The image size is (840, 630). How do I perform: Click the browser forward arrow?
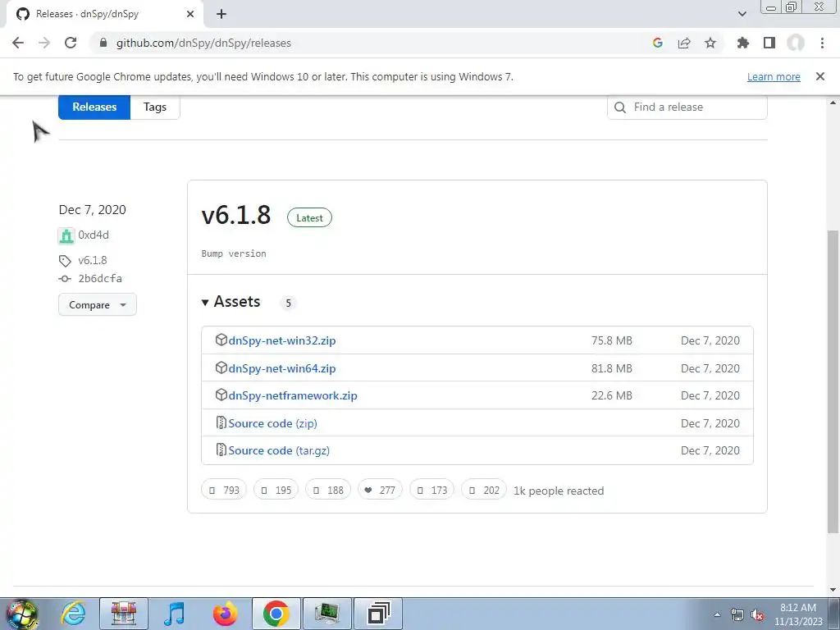tap(44, 43)
